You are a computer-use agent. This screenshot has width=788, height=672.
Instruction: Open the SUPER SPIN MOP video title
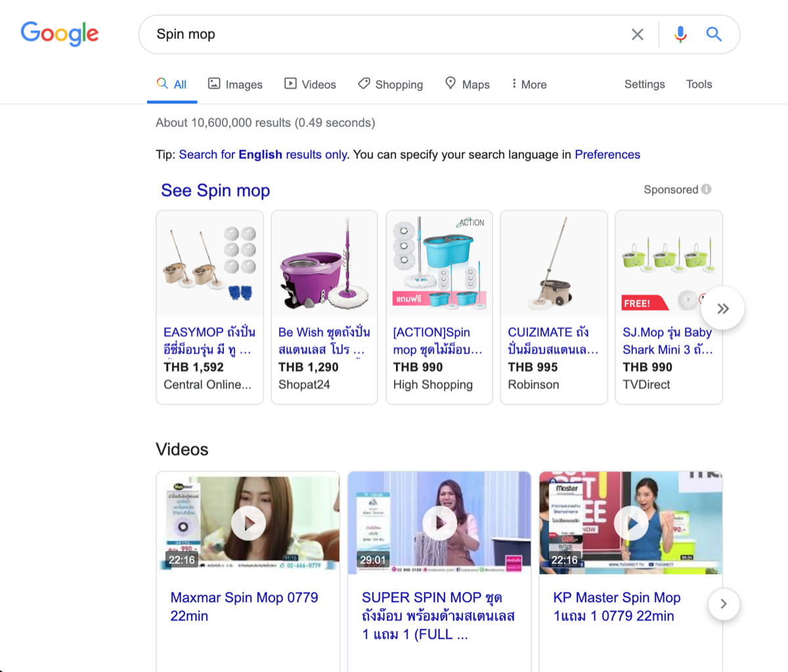pyautogui.click(x=439, y=616)
